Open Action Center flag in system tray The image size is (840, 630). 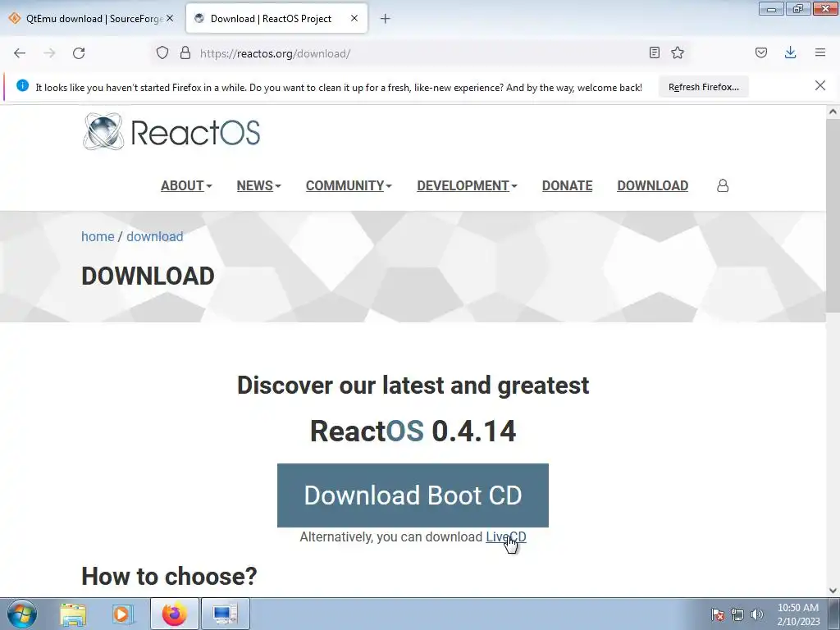point(718,614)
